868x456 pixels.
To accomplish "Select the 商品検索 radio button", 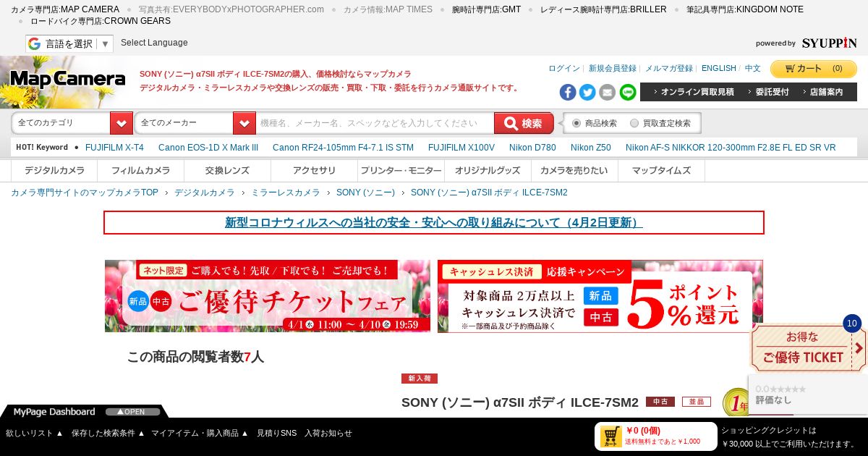I will pos(576,123).
